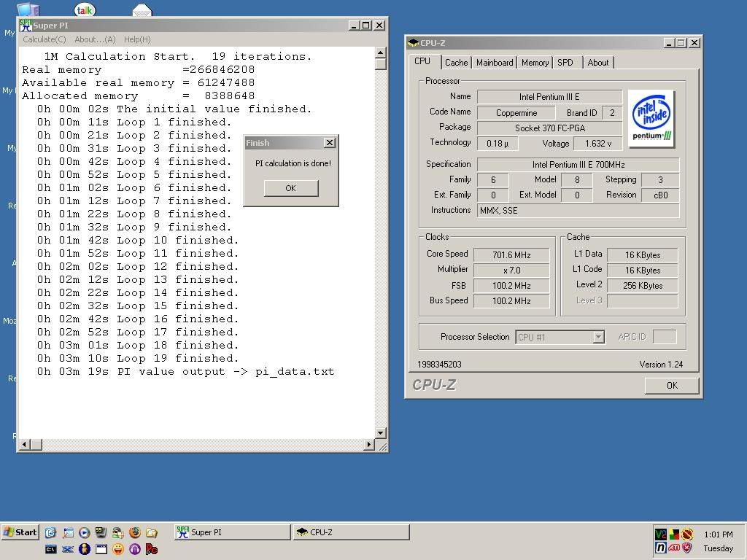Click the Multiplier x 7.0 value

(x=511, y=271)
